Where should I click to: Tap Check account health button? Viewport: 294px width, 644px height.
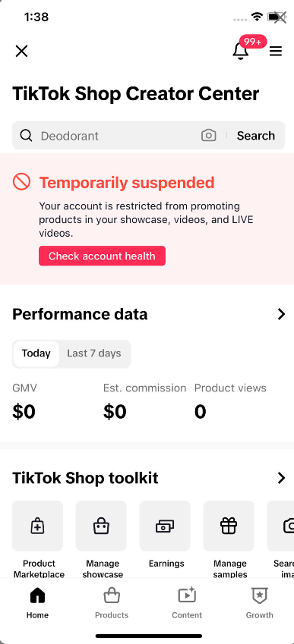point(102,256)
